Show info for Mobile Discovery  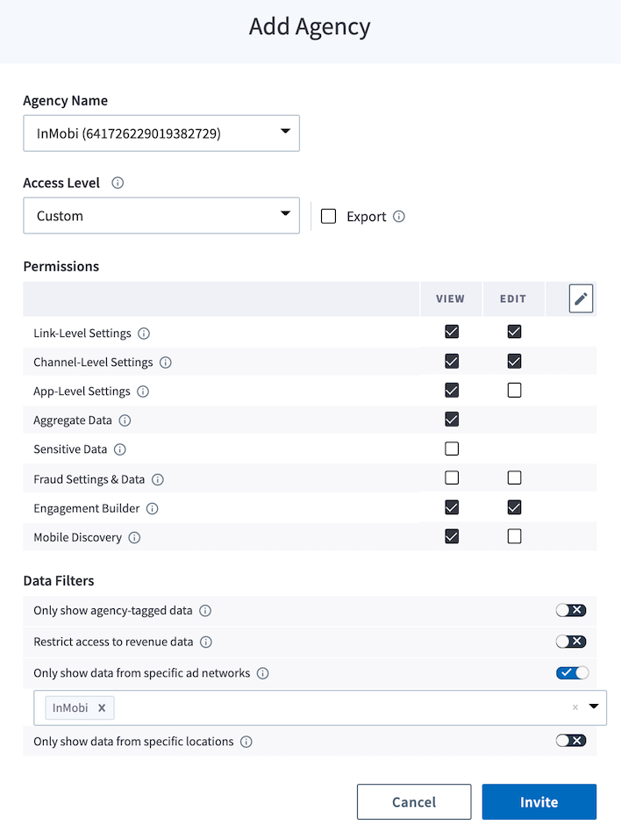click(x=134, y=537)
